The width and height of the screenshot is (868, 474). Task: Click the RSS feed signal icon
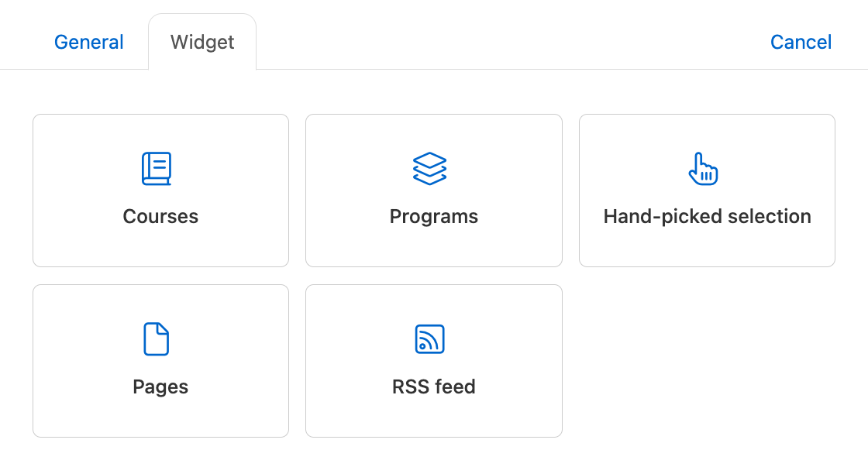tap(429, 338)
